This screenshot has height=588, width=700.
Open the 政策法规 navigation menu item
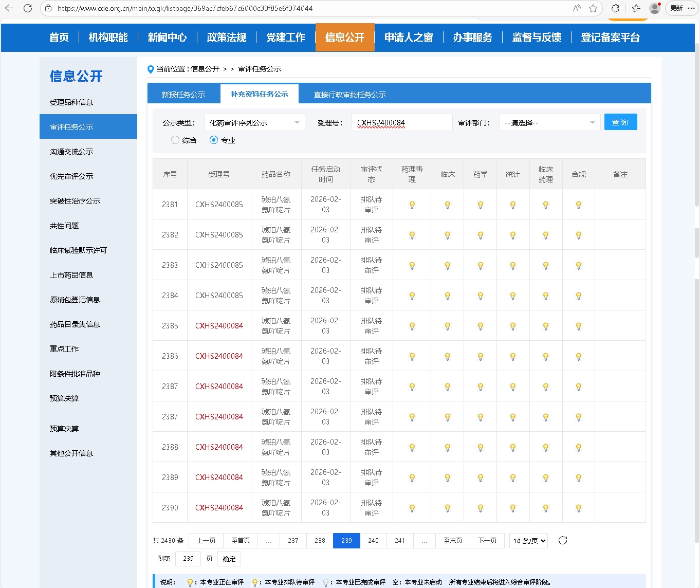pos(226,38)
